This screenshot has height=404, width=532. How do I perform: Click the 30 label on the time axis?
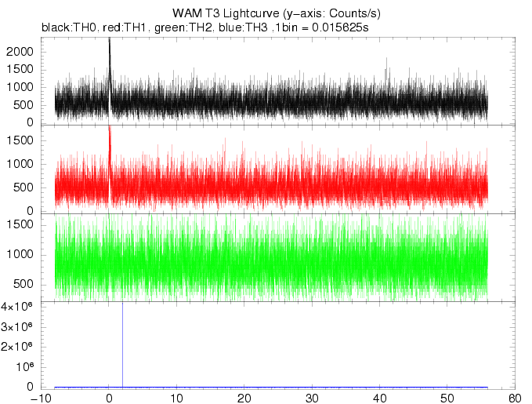click(x=312, y=399)
